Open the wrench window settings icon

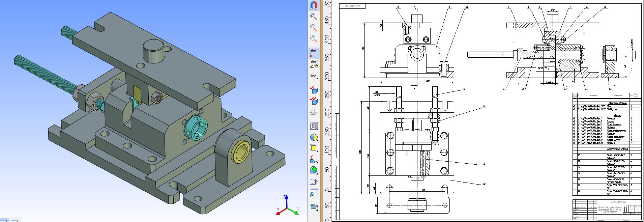(314, 193)
